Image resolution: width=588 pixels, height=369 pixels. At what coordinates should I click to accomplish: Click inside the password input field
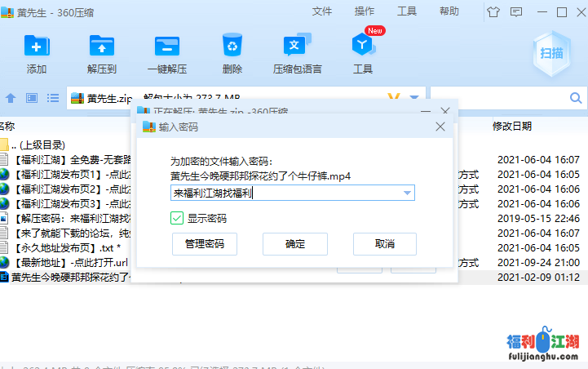285,193
